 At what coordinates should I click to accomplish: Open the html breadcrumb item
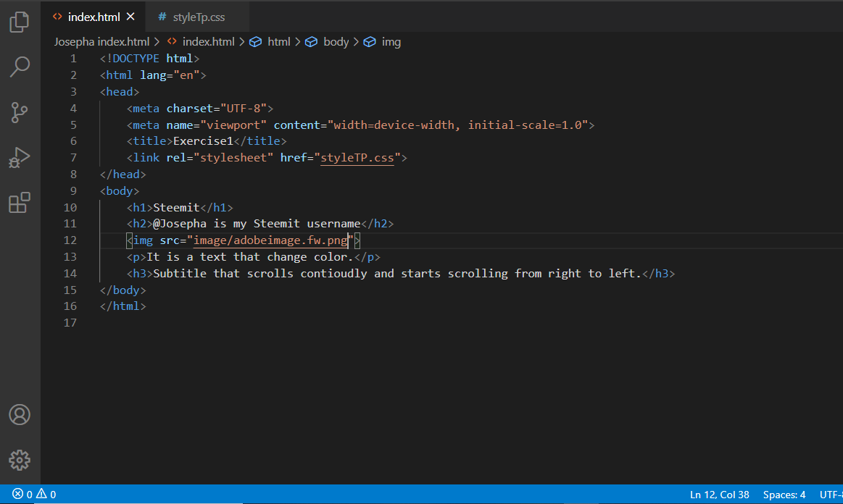(x=278, y=42)
